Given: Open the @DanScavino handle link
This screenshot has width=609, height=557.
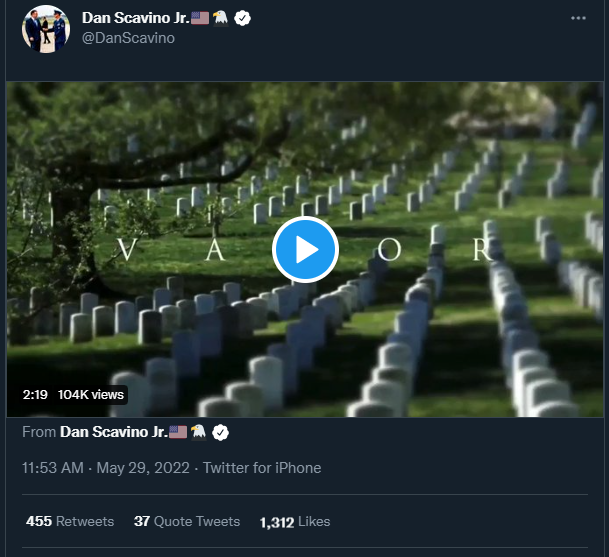Looking at the screenshot, I should (128, 38).
